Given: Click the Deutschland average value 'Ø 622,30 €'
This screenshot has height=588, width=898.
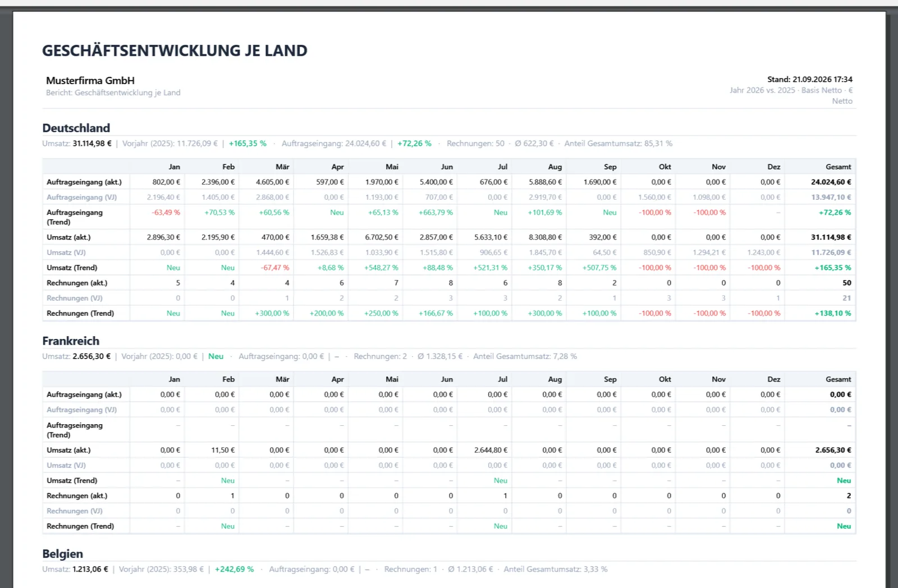Looking at the screenshot, I should pyautogui.click(x=534, y=144).
